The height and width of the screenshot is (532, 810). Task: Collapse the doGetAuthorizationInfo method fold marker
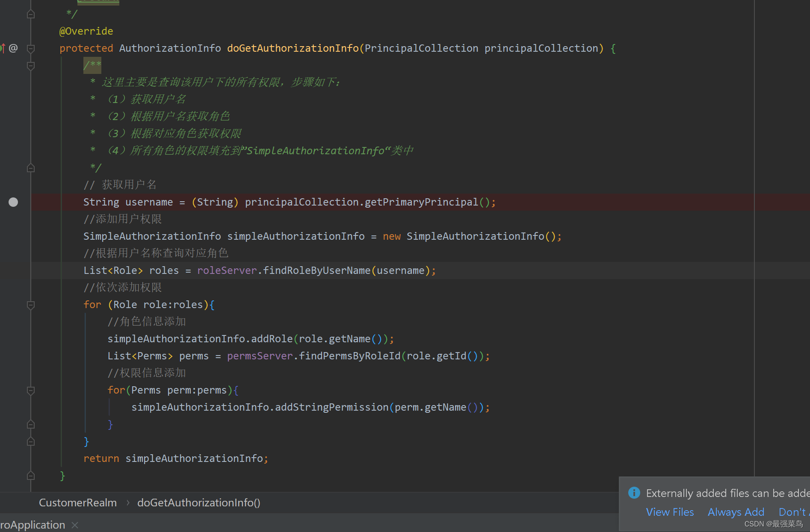tap(31, 48)
